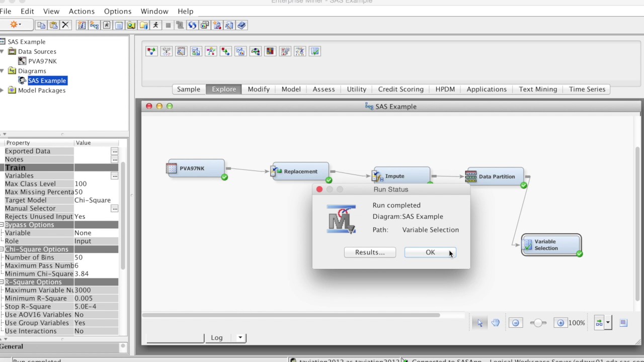Click the Delete X icon in the toolbar
This screenshot has width=644, height=362.
[x=65, y=25]
